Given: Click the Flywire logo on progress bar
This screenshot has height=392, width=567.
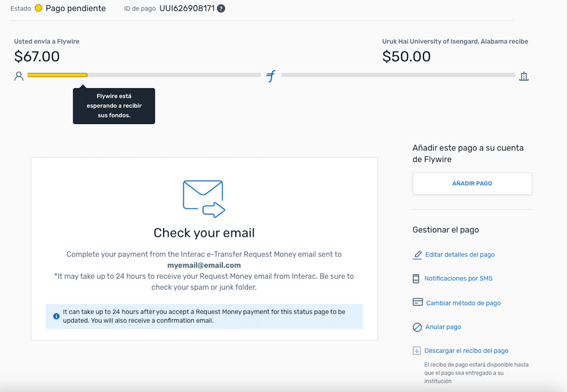Looking at the screenshot, I should point(271,76).
